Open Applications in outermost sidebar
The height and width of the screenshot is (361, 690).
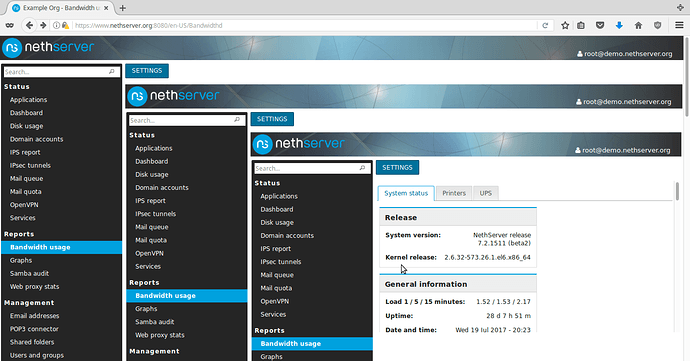coord(29,100)
